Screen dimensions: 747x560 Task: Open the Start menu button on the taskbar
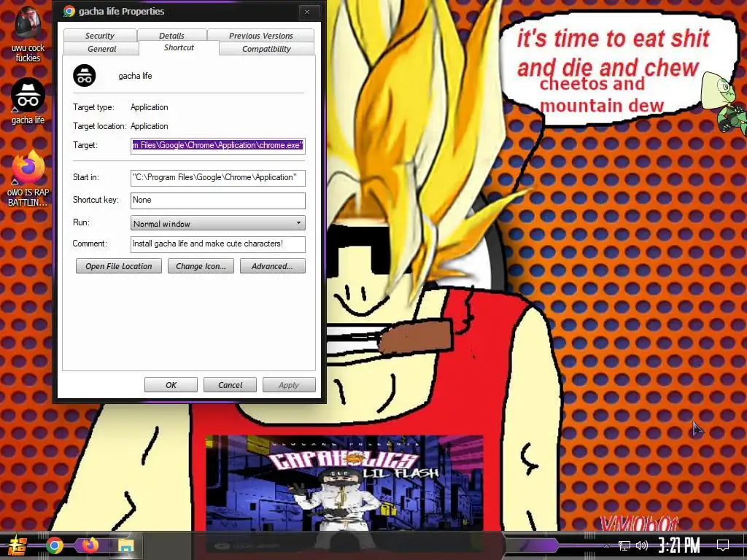pos(16,545)
